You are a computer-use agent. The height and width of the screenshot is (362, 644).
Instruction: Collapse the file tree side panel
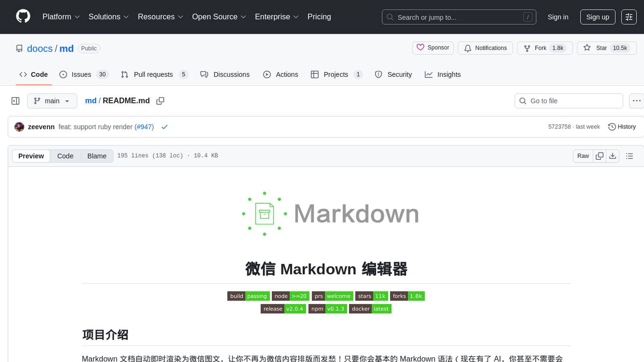[15, 100]
